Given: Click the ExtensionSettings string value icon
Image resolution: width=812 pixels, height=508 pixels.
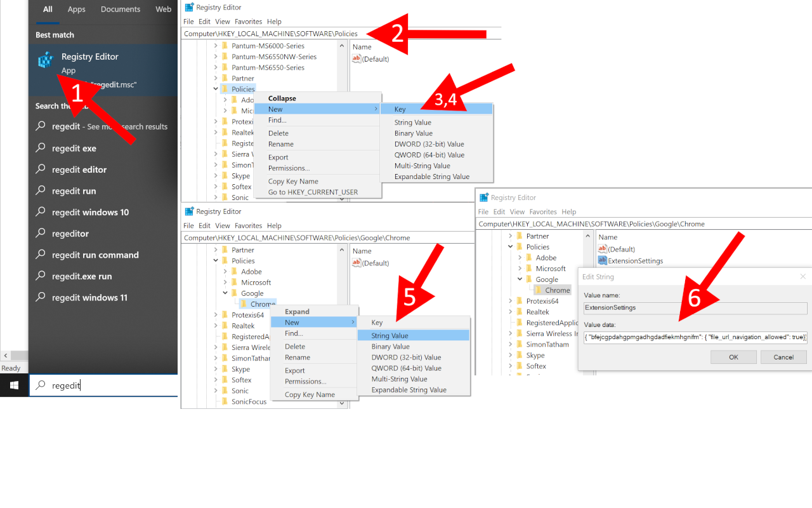Looking at the screenshot, I should 603,260.
